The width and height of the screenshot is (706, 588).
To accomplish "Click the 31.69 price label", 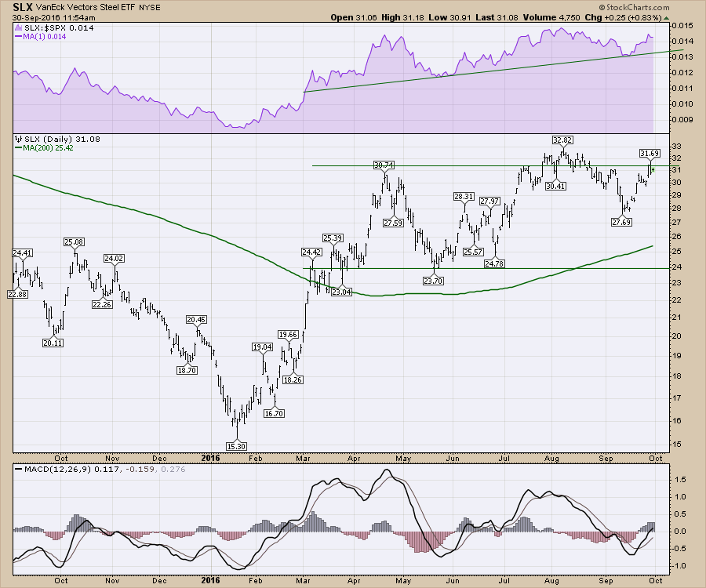I will [x=650, y=154].
